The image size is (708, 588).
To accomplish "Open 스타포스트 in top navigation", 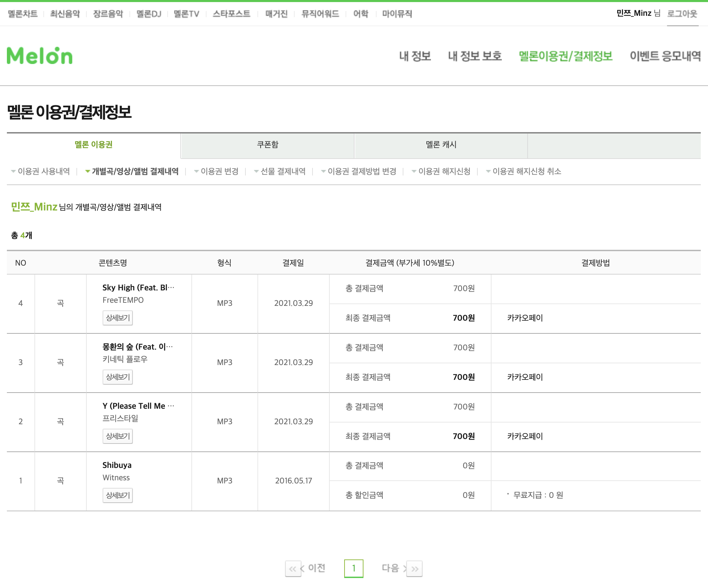I will coord(232,14).
